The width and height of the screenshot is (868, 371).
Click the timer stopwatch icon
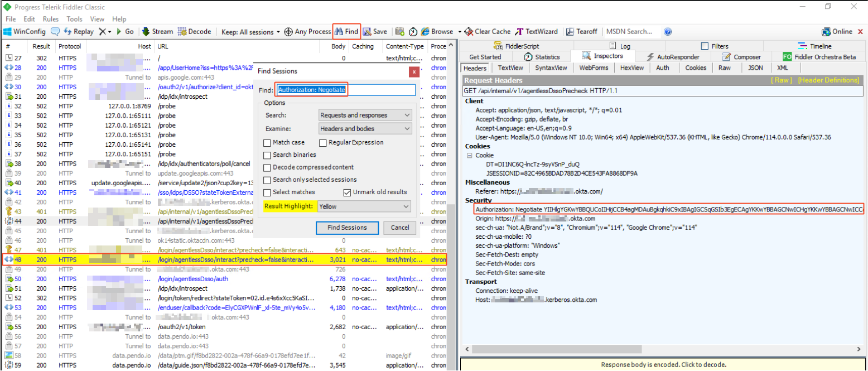pyautogui.click(x=413, y=32)
